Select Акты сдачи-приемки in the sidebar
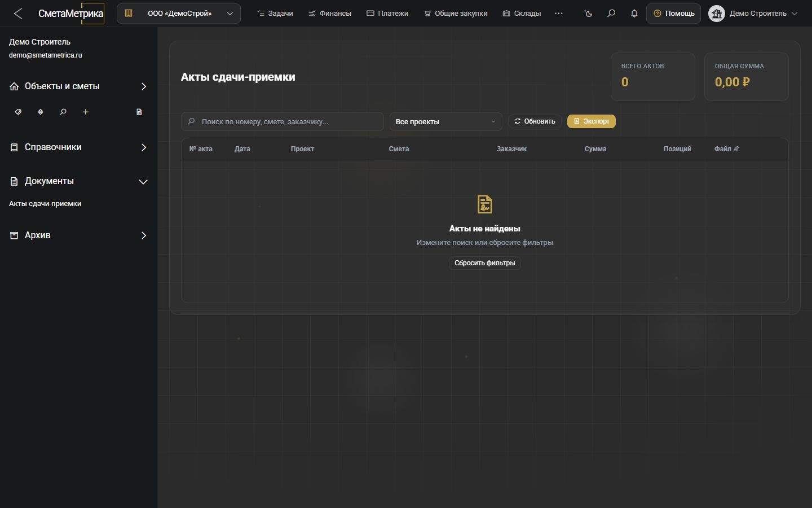 (45, 204)
